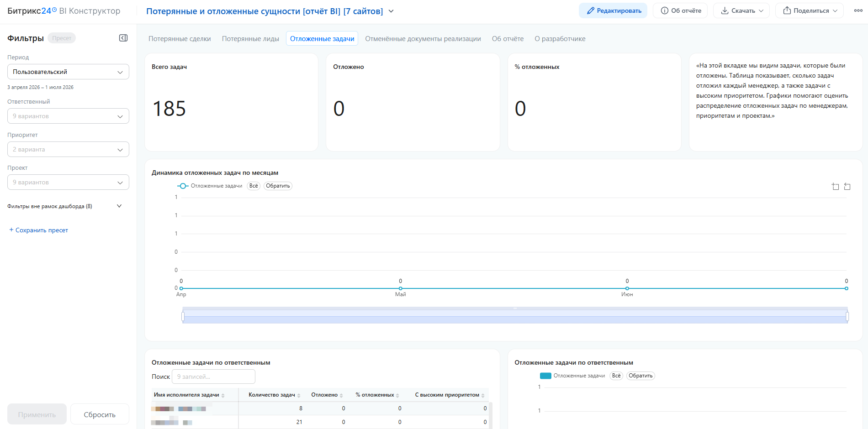Expand Фильтры вне рамок дашборда section
The width and height of the screenshot is (868, 429).
point(65,206)
